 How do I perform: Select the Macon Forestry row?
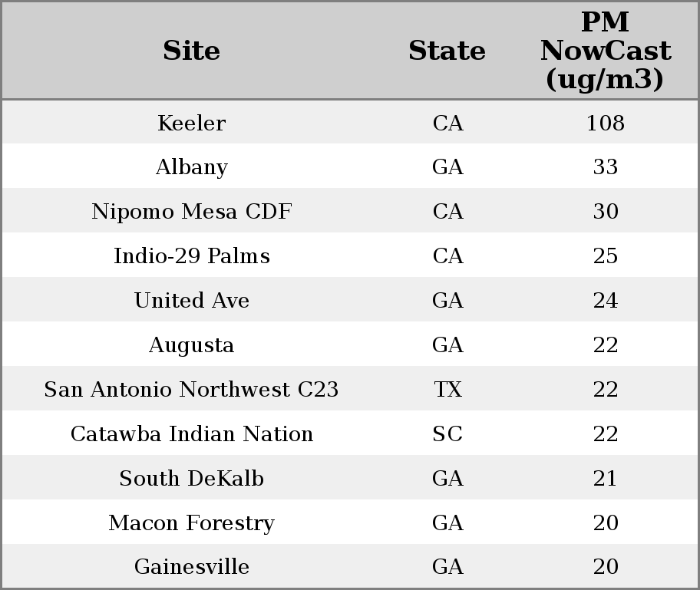[191, 523]
